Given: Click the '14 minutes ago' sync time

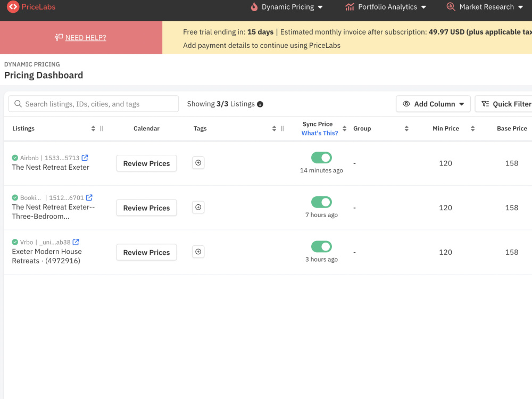Looking at the screenshot, I should point(321,170).
